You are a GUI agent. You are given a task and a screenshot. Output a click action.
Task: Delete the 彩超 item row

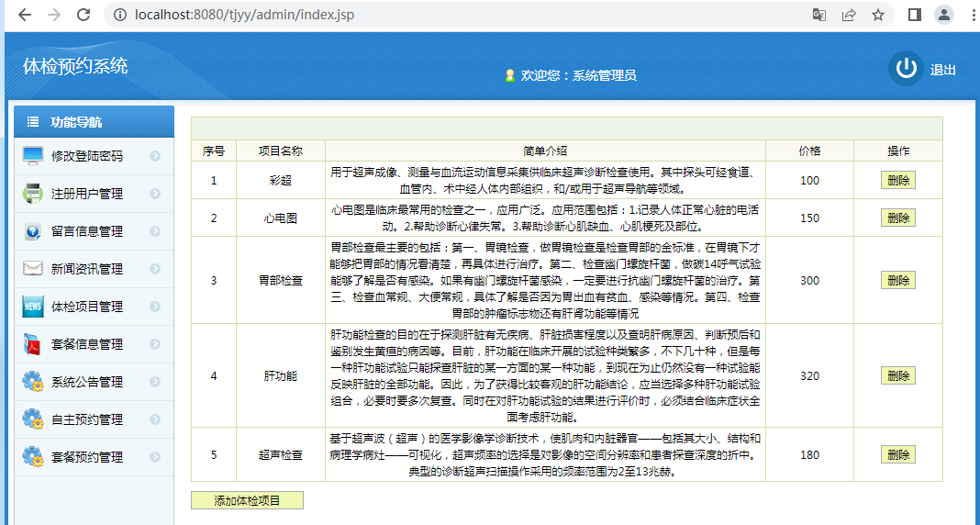(898, 180)
